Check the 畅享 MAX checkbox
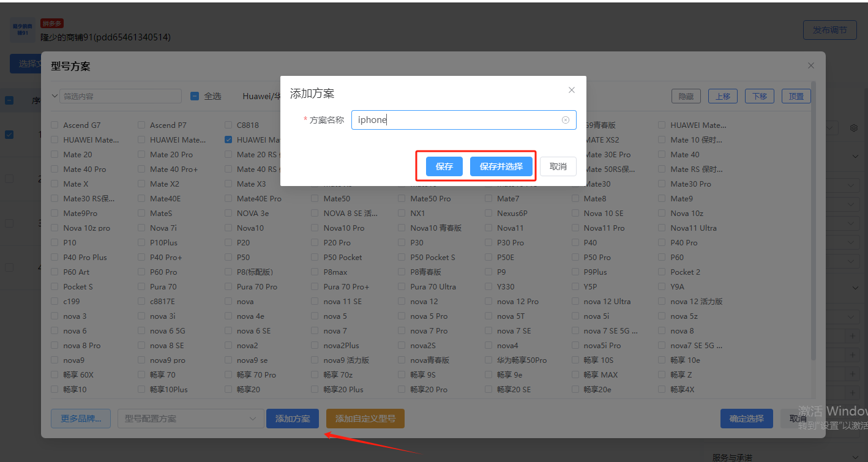Viewport: 868px width, 462px height. (576, 375)
